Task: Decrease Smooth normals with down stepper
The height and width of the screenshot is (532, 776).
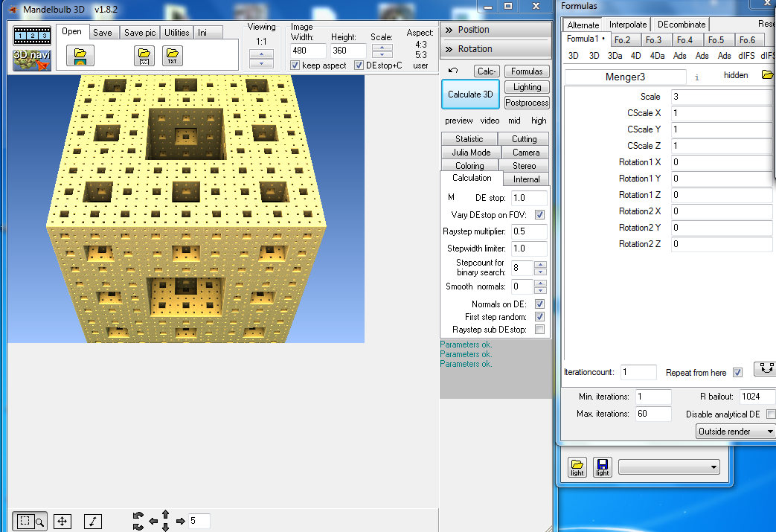Action: (540, 290)
